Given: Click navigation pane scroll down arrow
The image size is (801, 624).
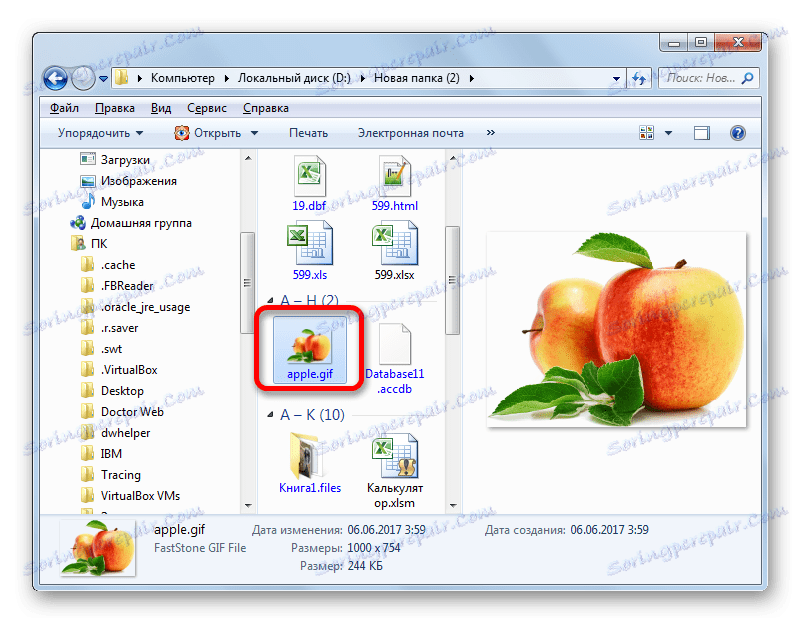Looking at the screenshot, I should tap(248, 506).
